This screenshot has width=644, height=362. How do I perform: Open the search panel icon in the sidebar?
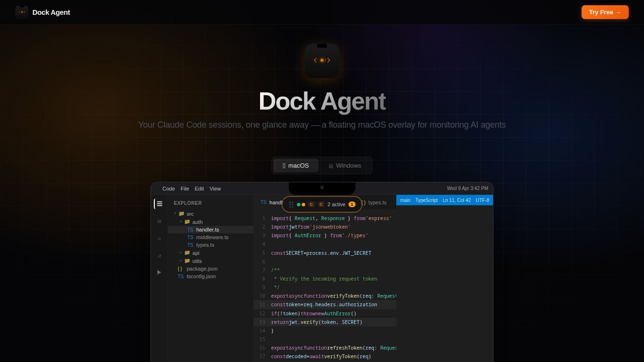pyautogui.click(x=159, y=221)
